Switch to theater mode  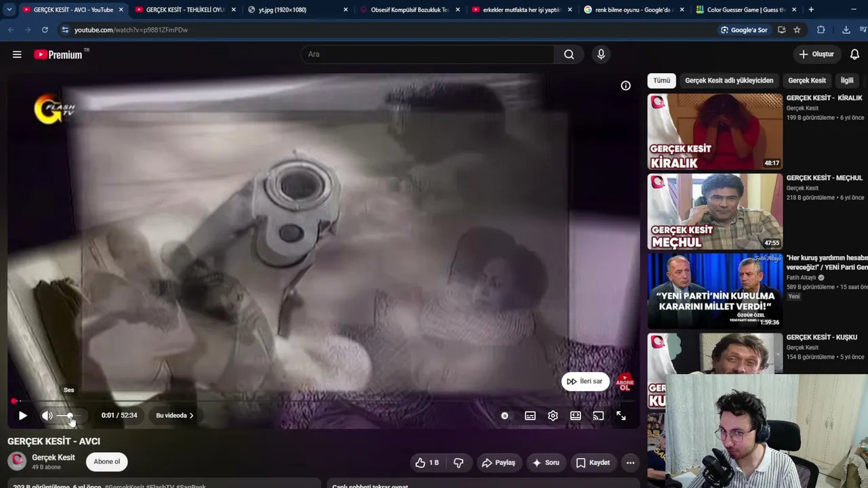pos(576,415)
